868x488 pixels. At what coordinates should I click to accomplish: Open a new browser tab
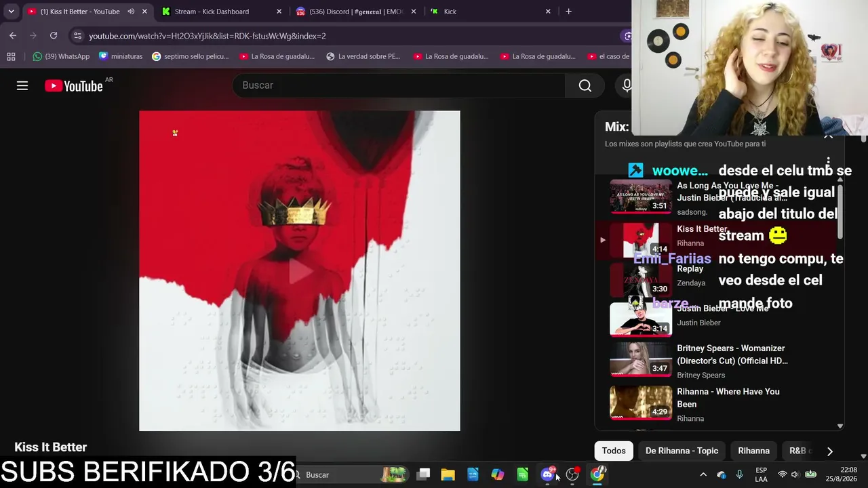[x=568, y=12]
